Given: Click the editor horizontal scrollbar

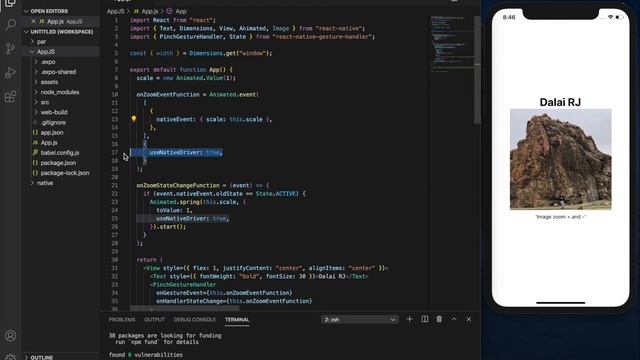Looking at the screenshot, I should pos(184,308).
